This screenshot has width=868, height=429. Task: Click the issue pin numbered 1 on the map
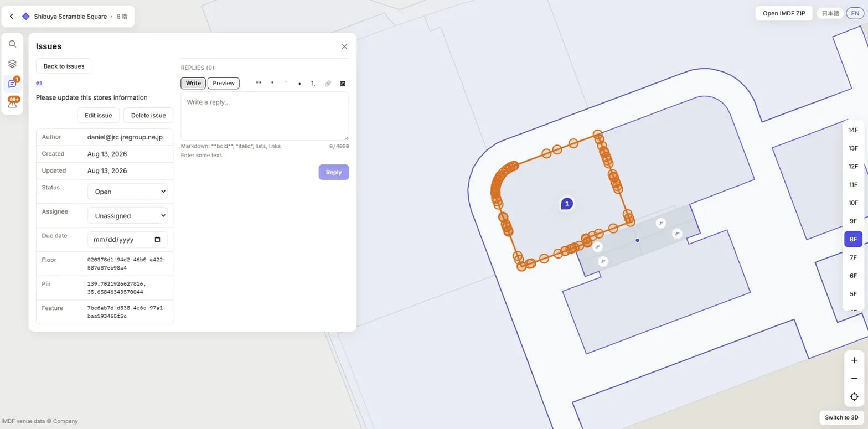[x=566, y=204]
